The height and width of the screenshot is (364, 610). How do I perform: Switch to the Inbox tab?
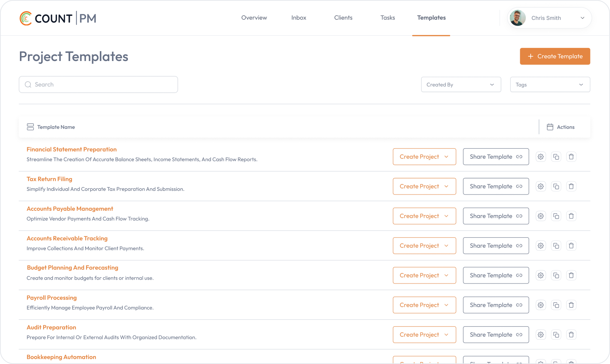click(x=298, y=18)
